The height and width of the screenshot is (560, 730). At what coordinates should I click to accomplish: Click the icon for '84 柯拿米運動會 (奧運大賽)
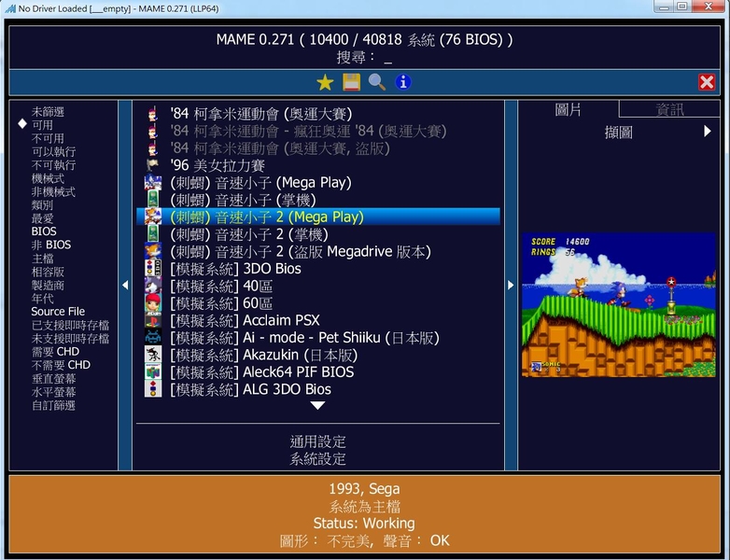pyautogui.click(x=153, y=114)
